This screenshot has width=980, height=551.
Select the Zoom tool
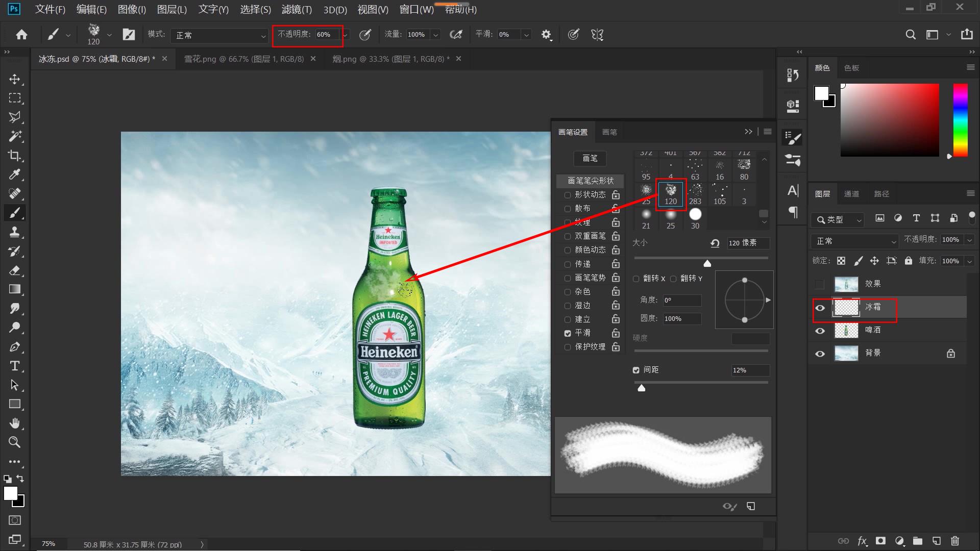tap(15, 442)
